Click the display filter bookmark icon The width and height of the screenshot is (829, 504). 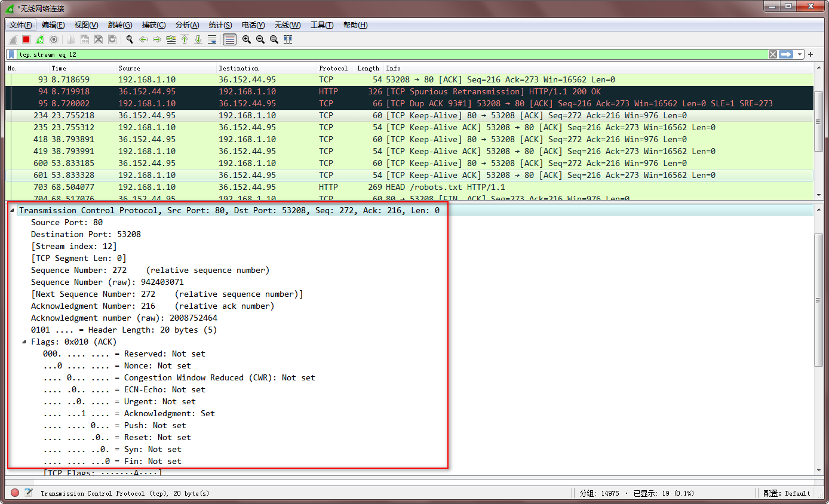pyautogui.click(x=11, y=54)
